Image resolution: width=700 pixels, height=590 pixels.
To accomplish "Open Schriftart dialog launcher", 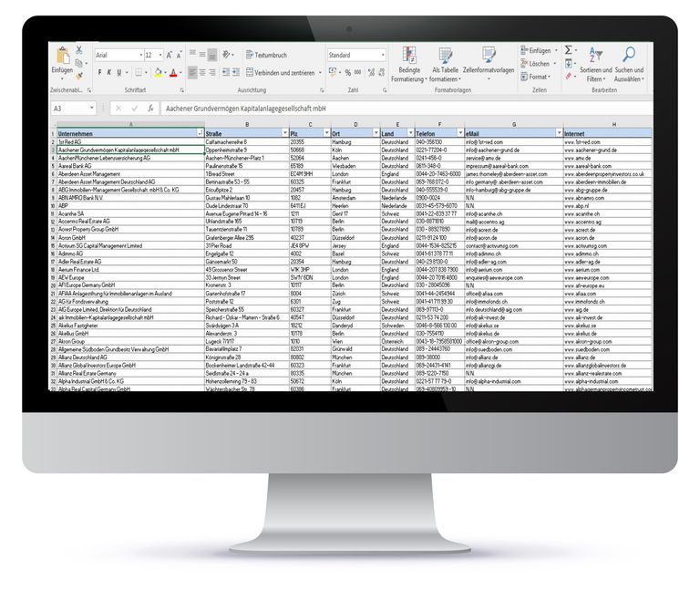I will (x=182, y=90).
